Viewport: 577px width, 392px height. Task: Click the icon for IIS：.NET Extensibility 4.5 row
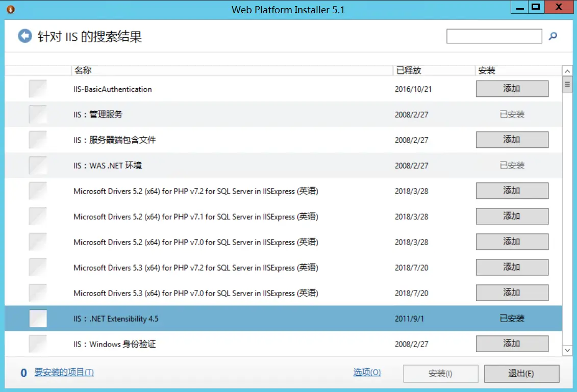pyautogui.click(x=38, y=319)
